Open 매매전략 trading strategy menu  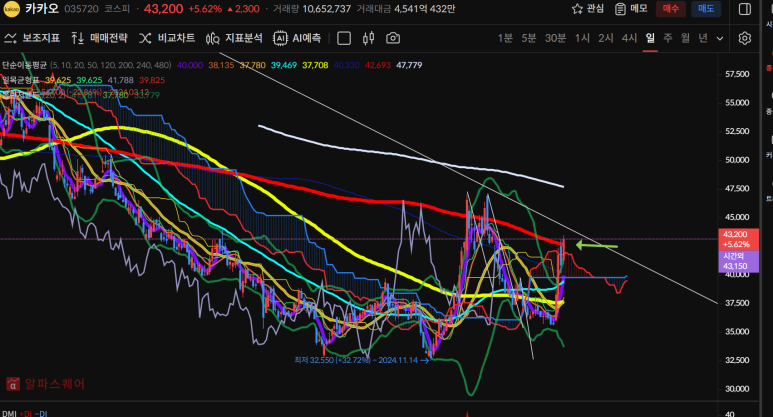[x=99, y=38]
